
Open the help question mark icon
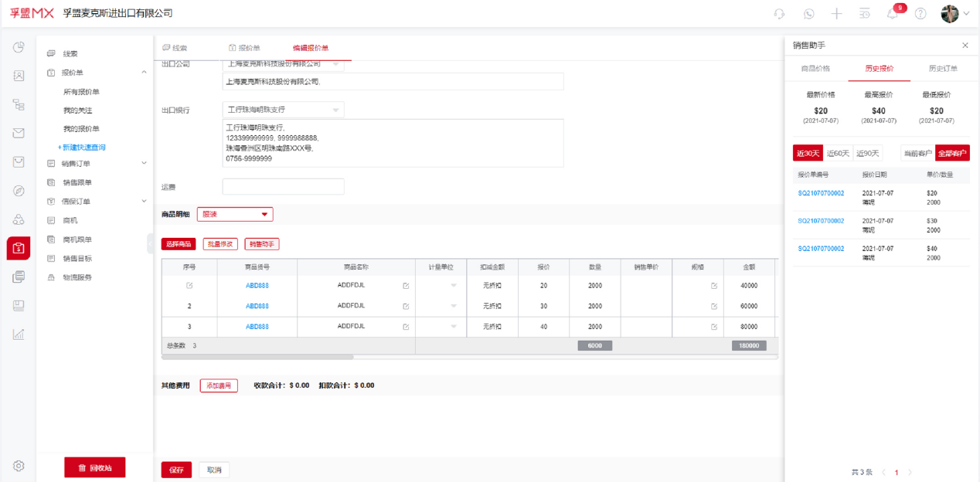(x=920, y=14)
